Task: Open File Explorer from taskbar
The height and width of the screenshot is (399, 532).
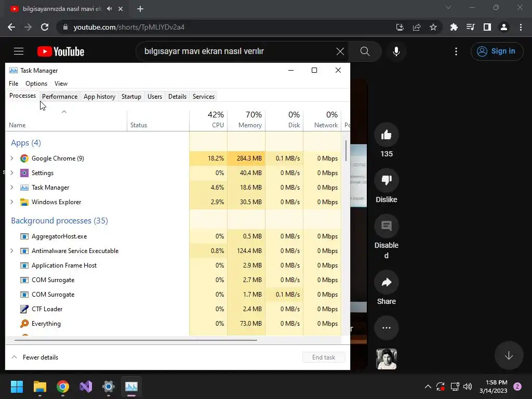Action: click(x=39, y=387)
